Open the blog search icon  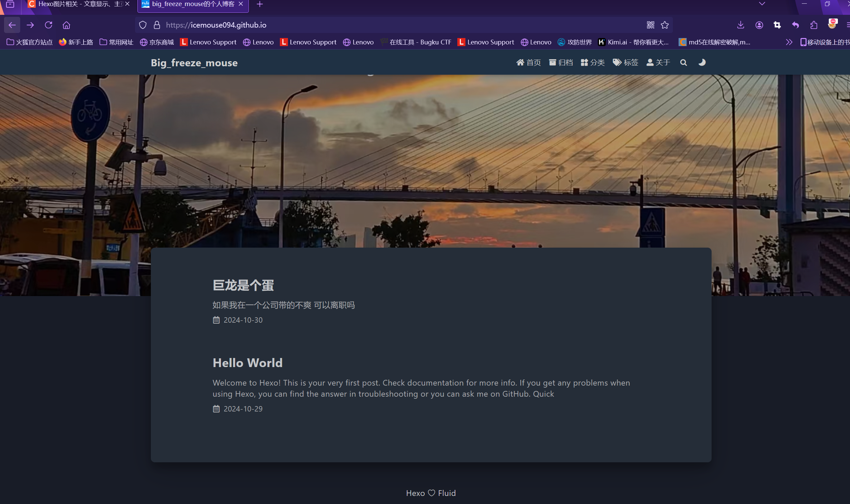click(x=683, y=63)
